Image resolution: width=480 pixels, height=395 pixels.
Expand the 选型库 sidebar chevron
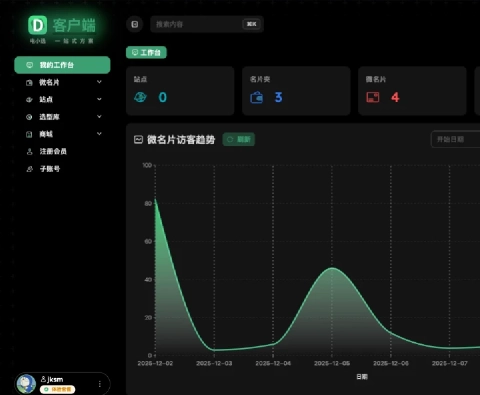tap(99, 116)
